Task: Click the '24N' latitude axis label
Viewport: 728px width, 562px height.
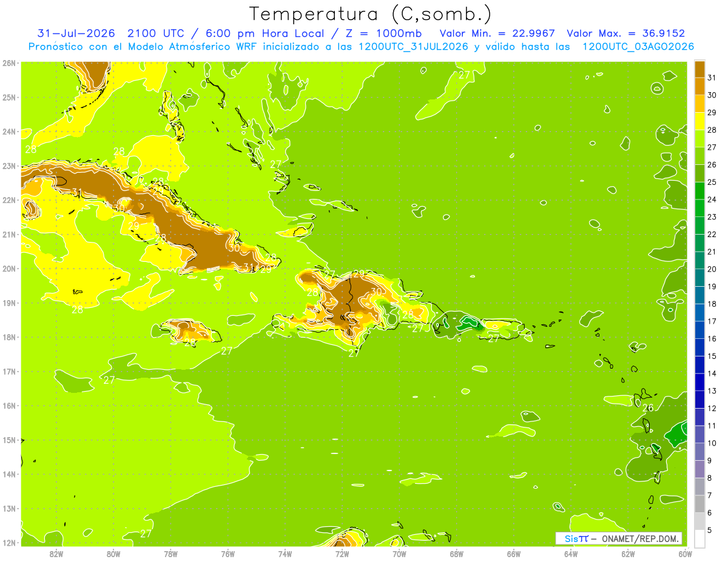Action: [x=9, y=132]
